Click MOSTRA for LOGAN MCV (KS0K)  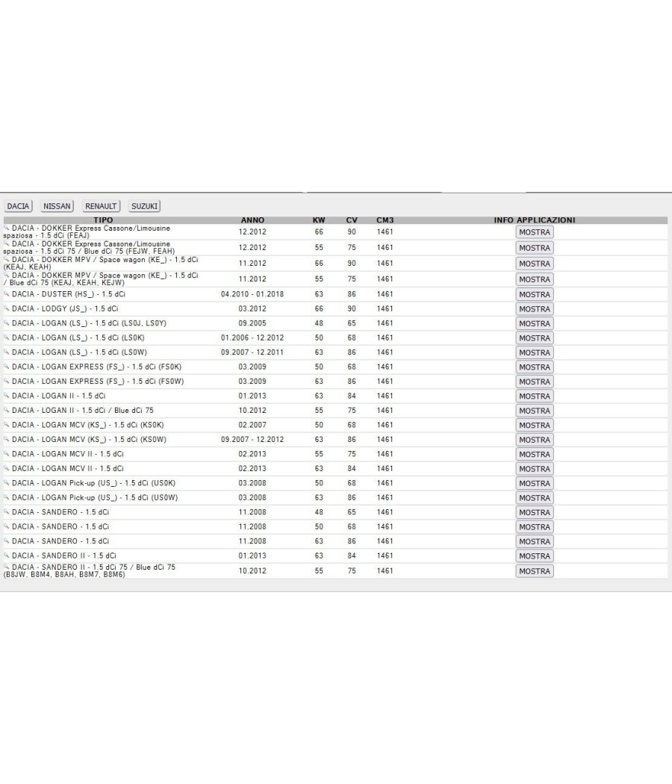(535, 425)
